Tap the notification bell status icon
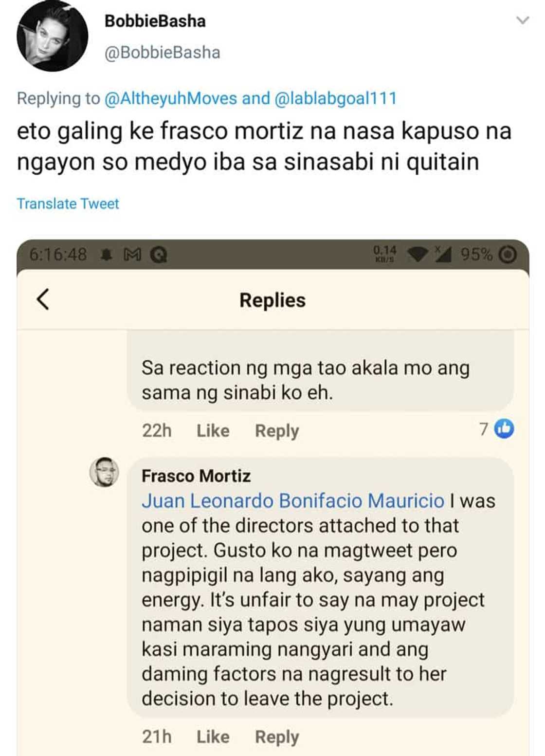 coord(106,255)
